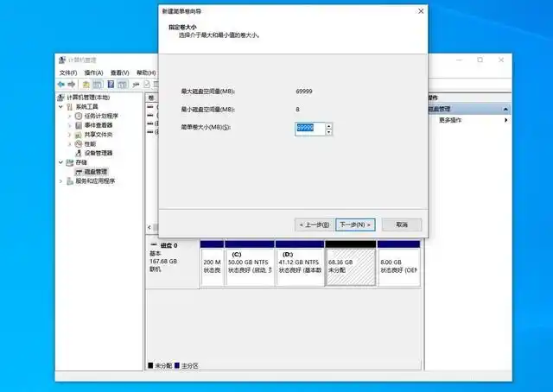
Task: Click the 事件查看器 icon
Action: click(x=79, y=125)
